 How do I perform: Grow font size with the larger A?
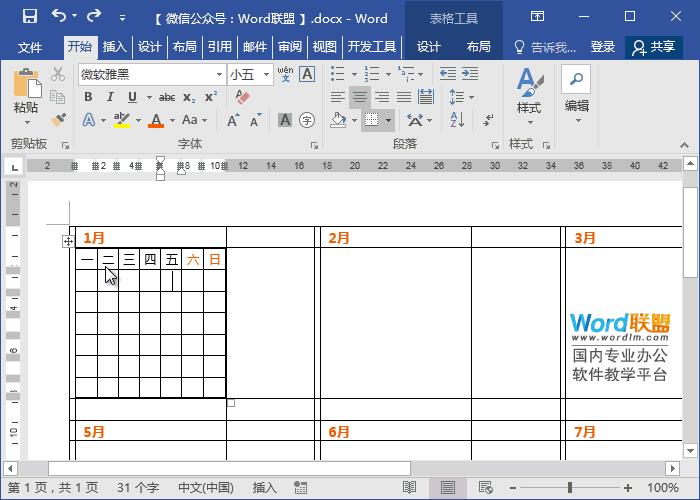(x=233, y=120)
